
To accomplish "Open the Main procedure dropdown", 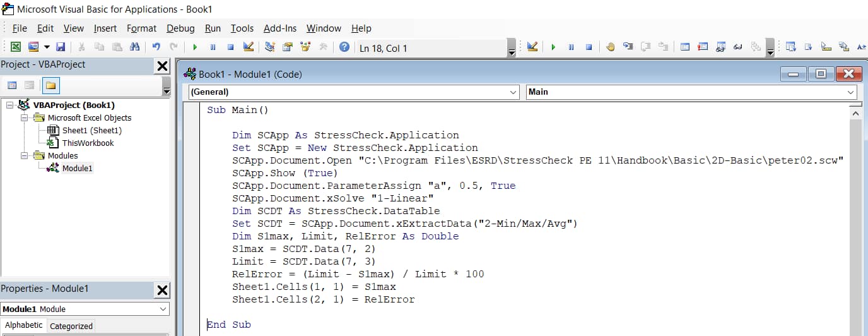I will tap(851, 92).
